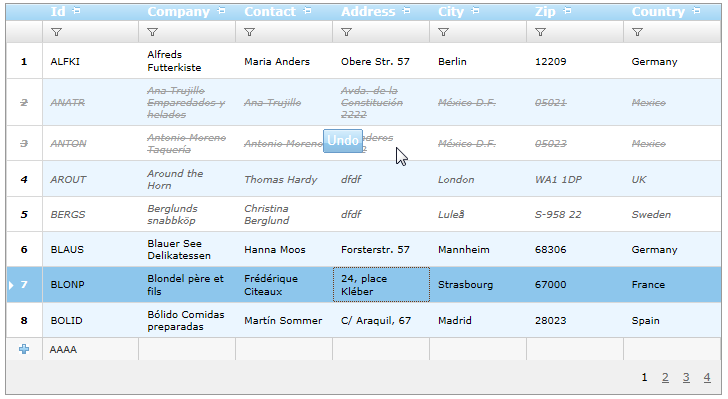Viewport: 728px width, 399px height.
Task: Click the Forsterstr. 57 address cell
Action: [x=381, y=249]
